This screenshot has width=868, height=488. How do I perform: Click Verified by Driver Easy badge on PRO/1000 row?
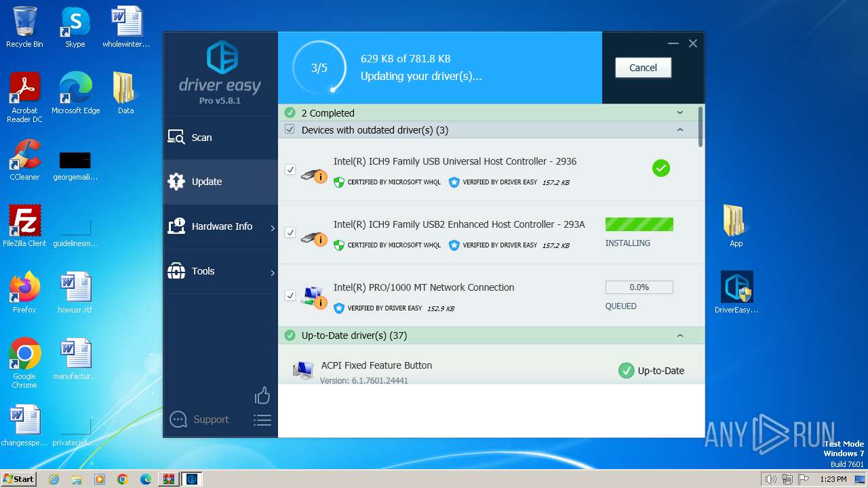click(378, 308)
